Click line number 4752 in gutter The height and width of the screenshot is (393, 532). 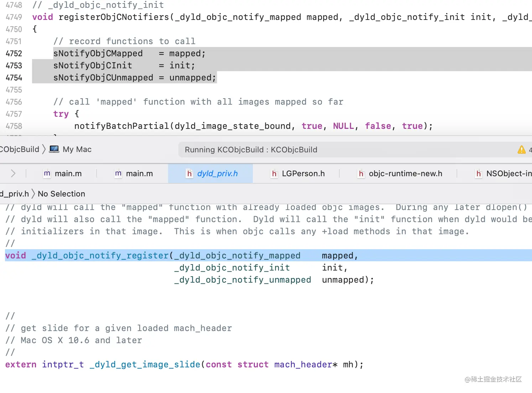[x=14, y=53]
